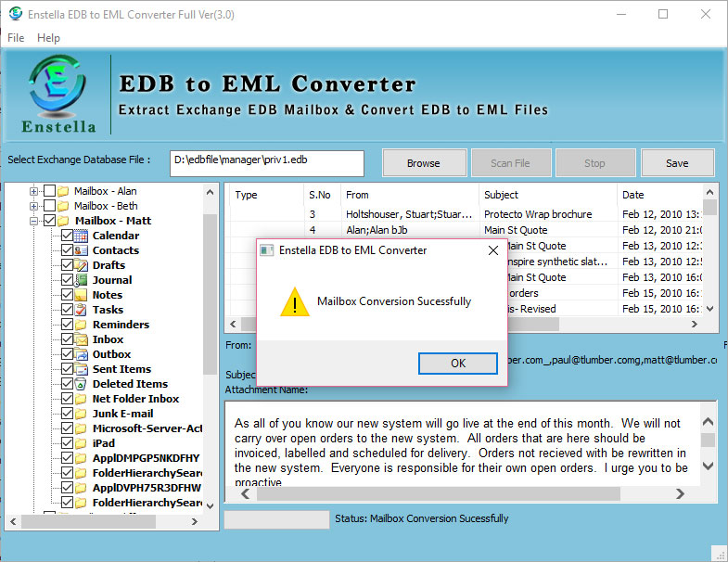Uncheck the Notes folder checkbox
Viewport: 728px width, 562px height.
[67, 295]
